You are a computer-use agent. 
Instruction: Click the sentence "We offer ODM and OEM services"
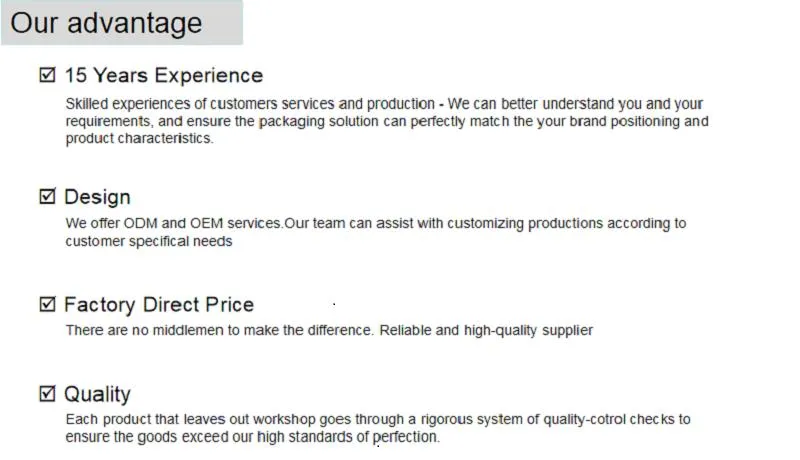(173, 223)
